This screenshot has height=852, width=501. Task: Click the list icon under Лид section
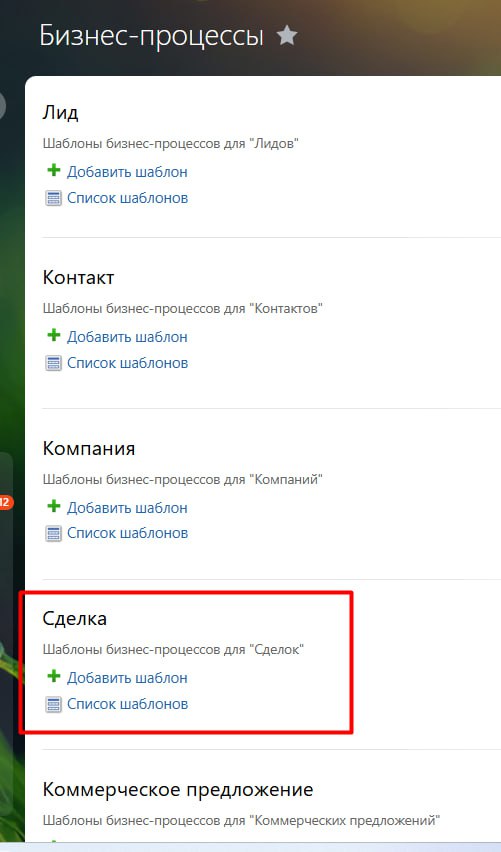tap(53, 197)
